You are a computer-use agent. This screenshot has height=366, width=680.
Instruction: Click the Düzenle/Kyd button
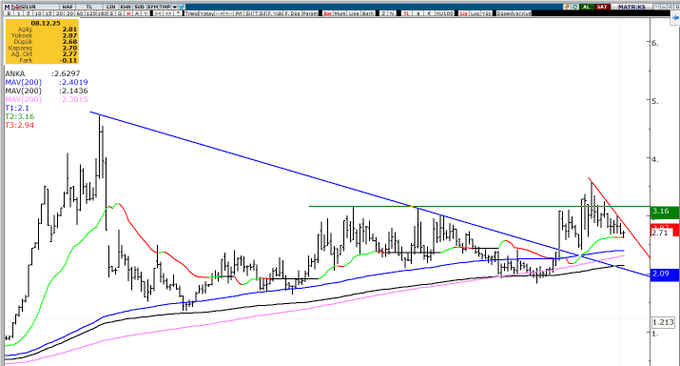point(514,13)
